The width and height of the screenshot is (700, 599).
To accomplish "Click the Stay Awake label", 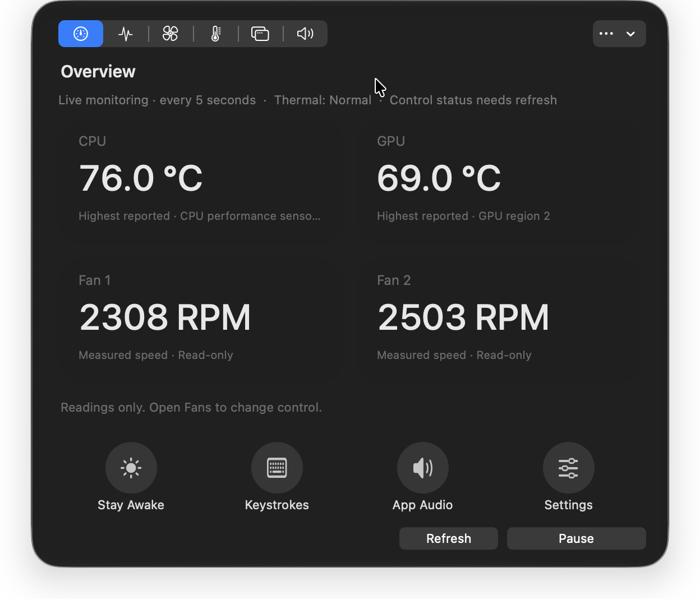I will point(131,505).
